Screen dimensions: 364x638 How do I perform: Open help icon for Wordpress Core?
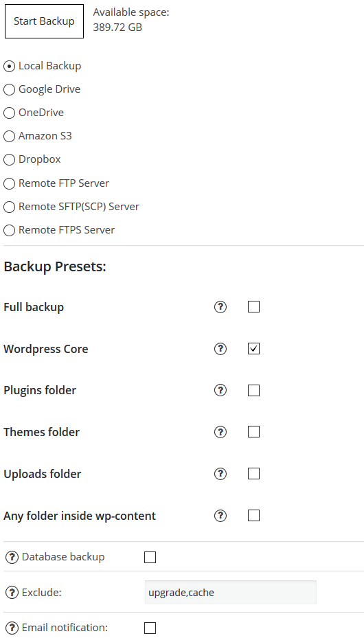click(220, 349)
